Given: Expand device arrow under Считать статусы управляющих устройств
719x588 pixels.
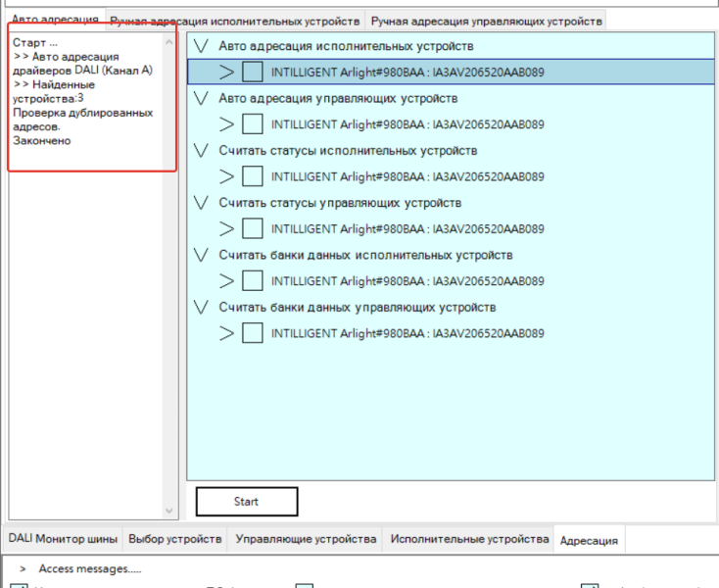Looking at the screenshot, I should pos(226,229).
